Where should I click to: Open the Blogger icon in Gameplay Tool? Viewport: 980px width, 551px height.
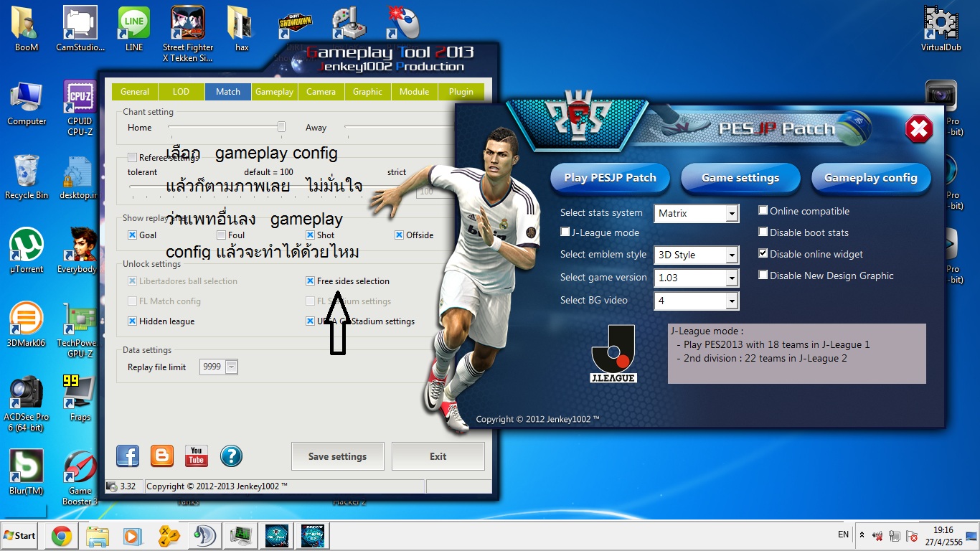click(162, 456)
